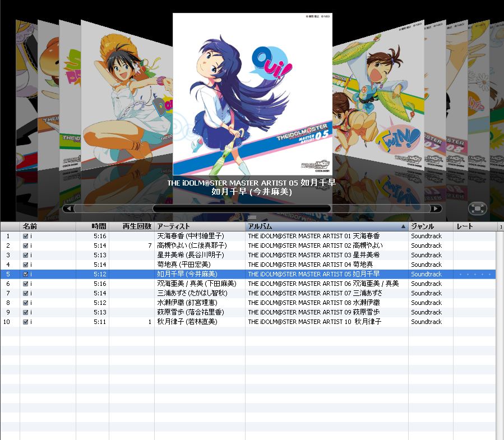
Task: Click the Cover Flow right scroll arrow
Action: point(436,209)
